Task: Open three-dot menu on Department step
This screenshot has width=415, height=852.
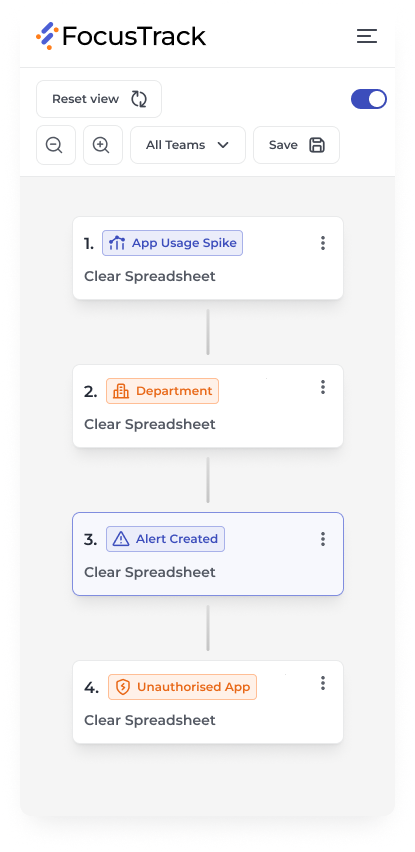Action: [x=323, y=387]
